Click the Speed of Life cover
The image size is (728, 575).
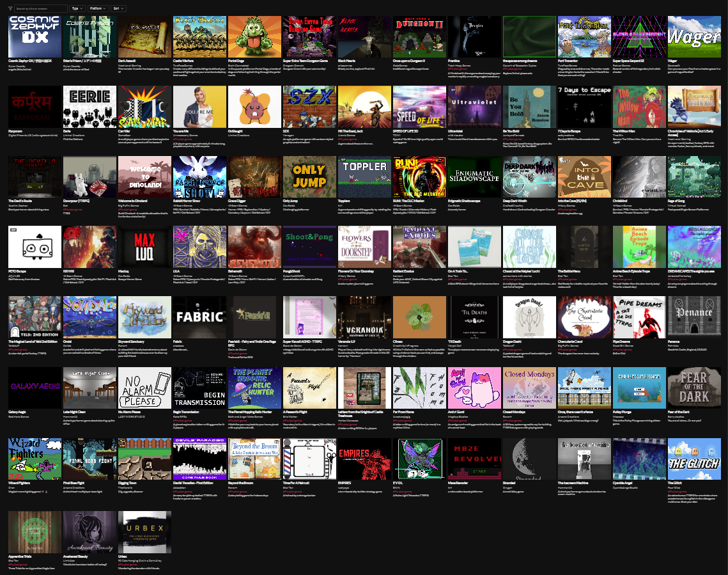(419, 107)
